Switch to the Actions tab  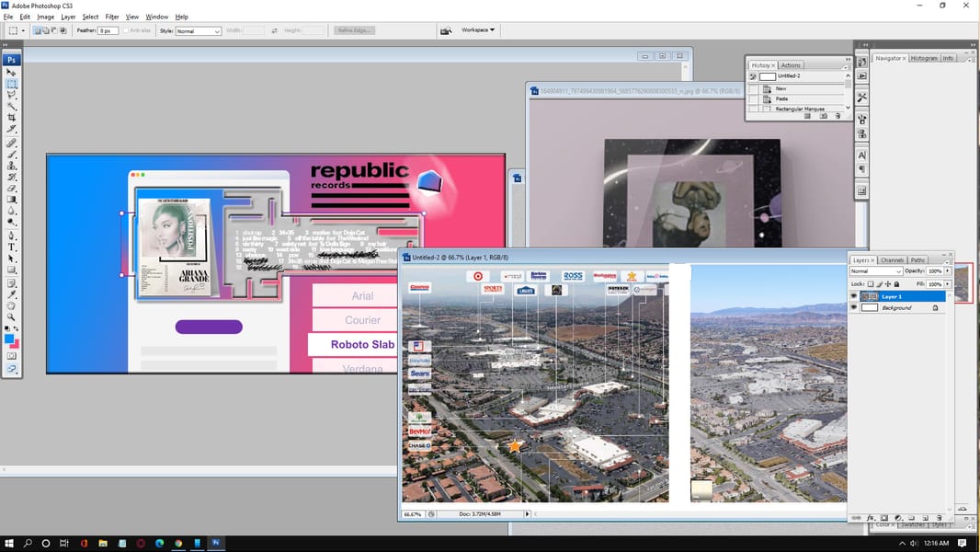tap(791, 65)
